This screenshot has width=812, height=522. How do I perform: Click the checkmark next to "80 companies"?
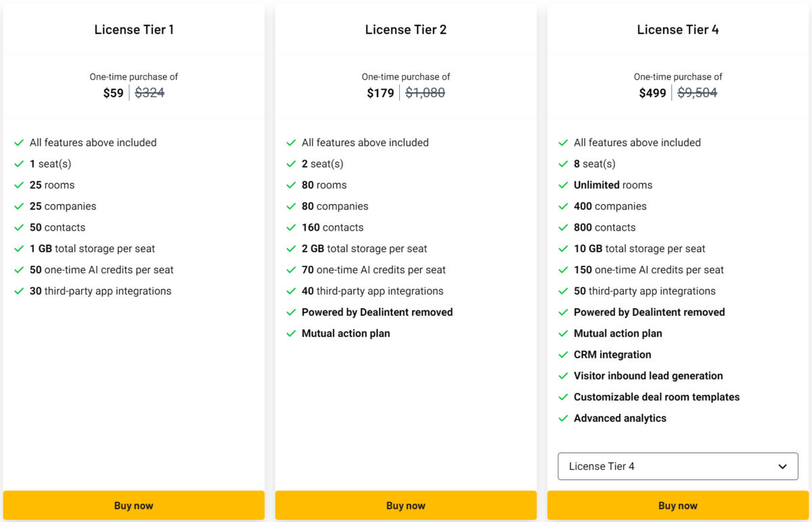(x=291, y=206)
